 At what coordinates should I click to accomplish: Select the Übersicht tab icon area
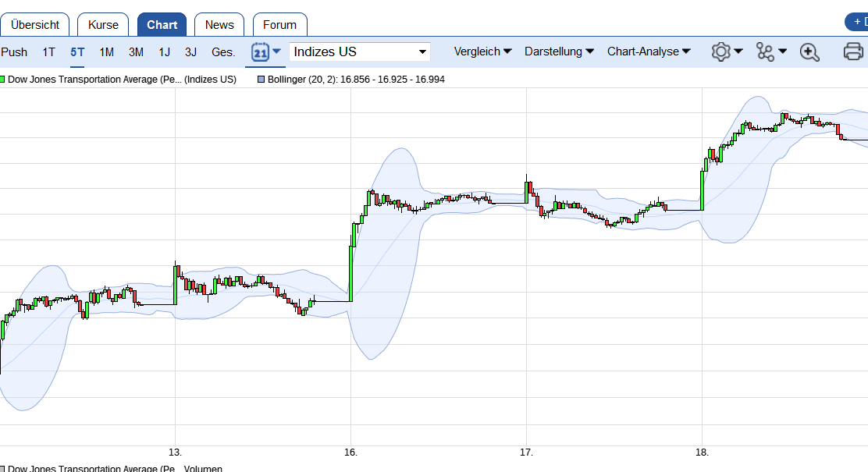pyautogui.click(x=35, y=23)
